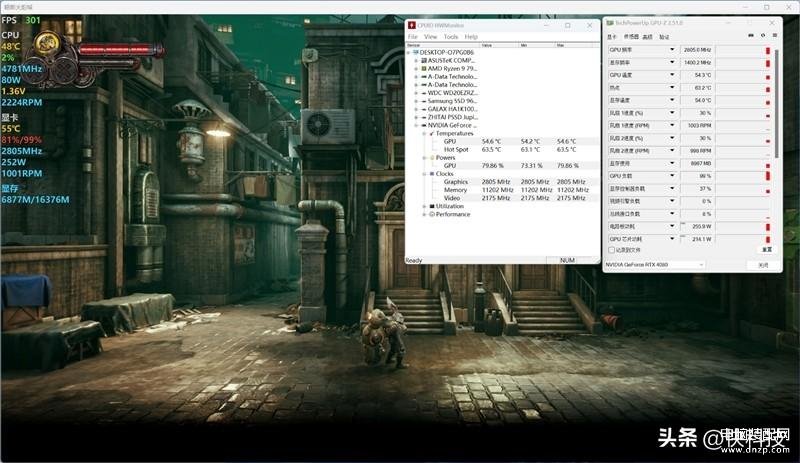Open the 电路板功耗 sensor dropdown
Viewport: 800px width, 463px height.
(672, 226)
